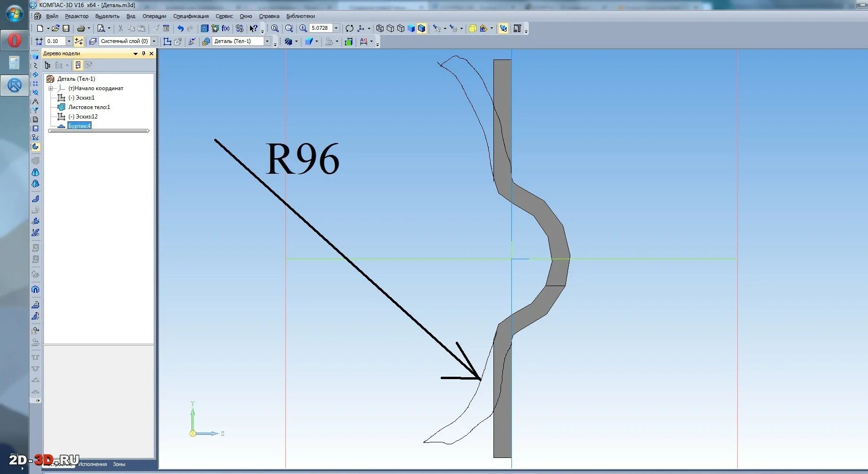Viewport: 868px width, 474px height.
Task: Open the zoom scale dropdown 5.0728
Action: coord(336,28)
